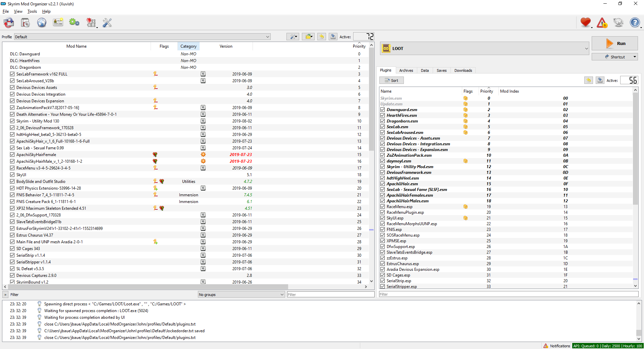Open the blue question mark help icon
This screenshot has height=349, width=644.
(635, 23)
